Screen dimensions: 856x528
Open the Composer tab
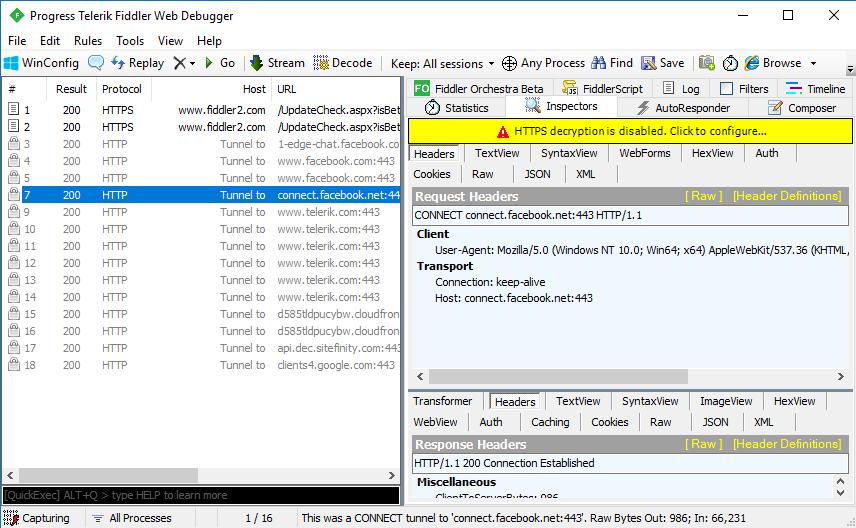pyautogui.click(x=802, y=108)
